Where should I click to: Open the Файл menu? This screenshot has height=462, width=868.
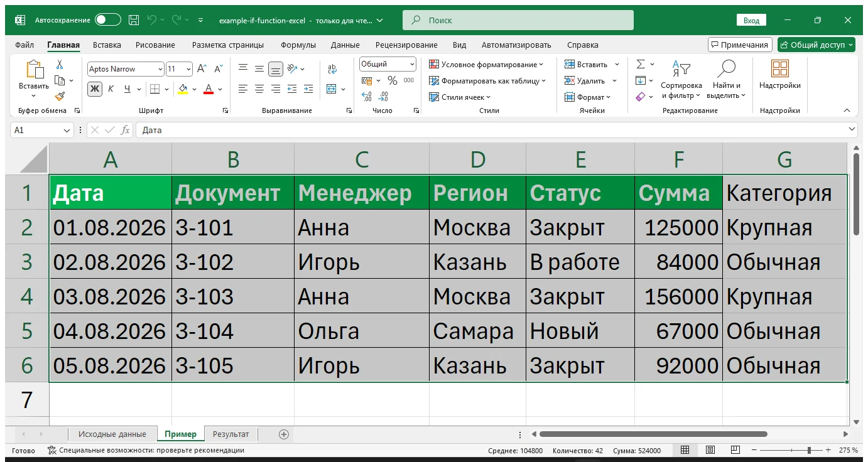click(24, 45)
